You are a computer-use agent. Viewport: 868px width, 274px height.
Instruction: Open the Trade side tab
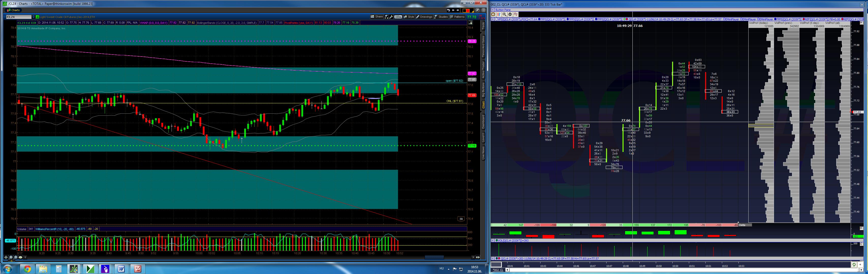click(483, 26)
